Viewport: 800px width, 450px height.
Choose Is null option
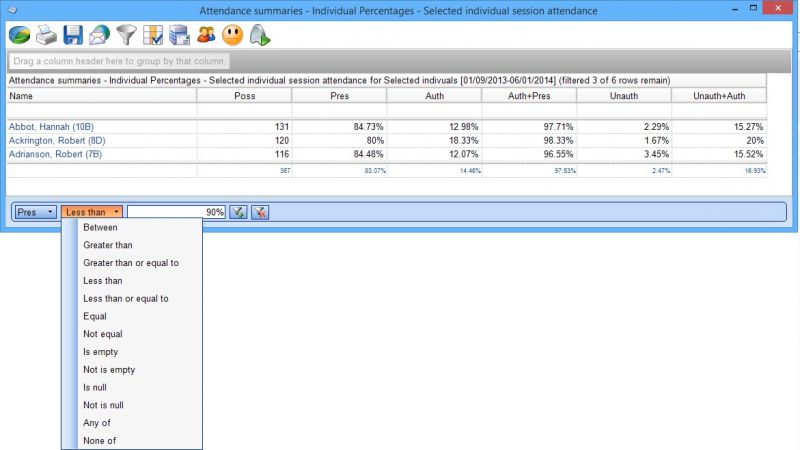[95, 388]
